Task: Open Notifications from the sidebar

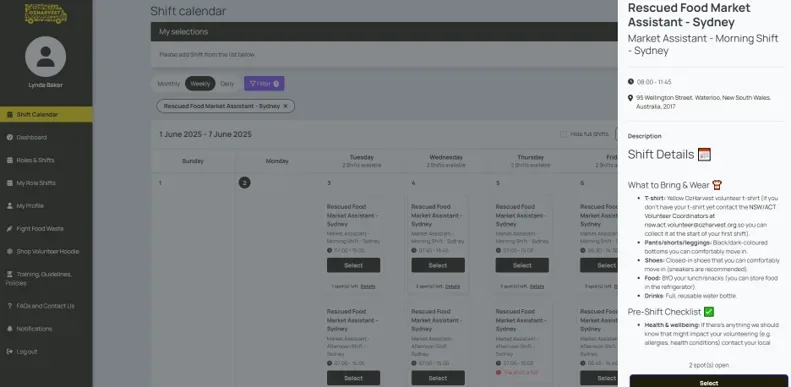Action: 34,328
